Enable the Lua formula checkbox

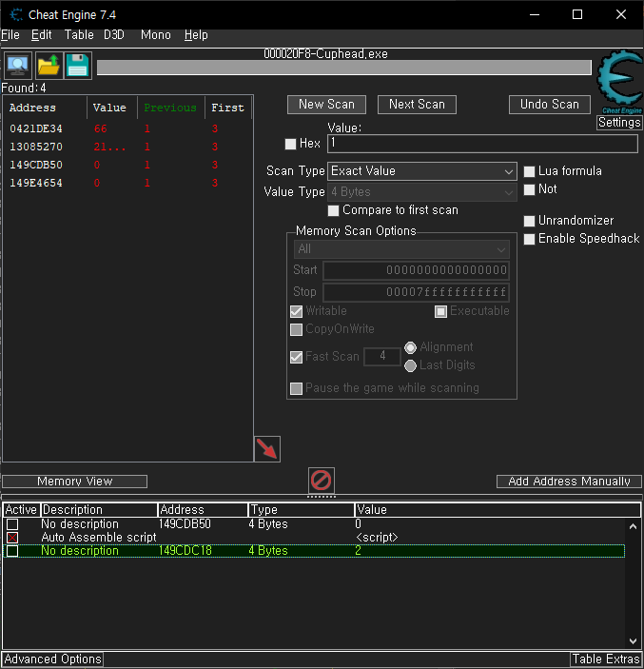tap(529, 171)
